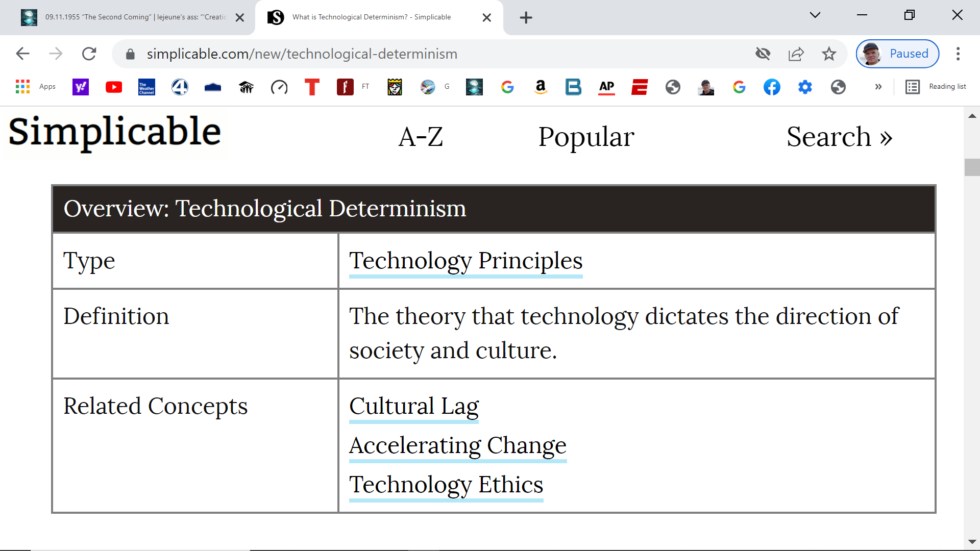Reload the current page

89,54
